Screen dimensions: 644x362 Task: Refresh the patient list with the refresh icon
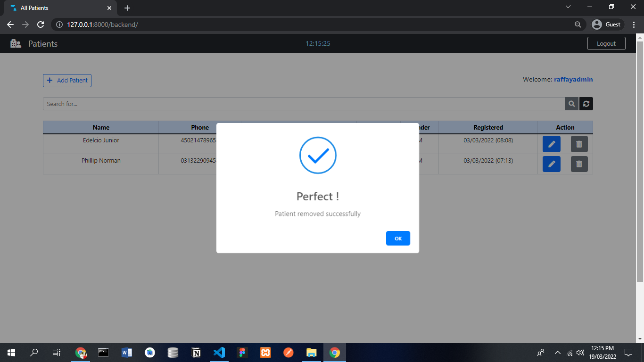point(586,104)
